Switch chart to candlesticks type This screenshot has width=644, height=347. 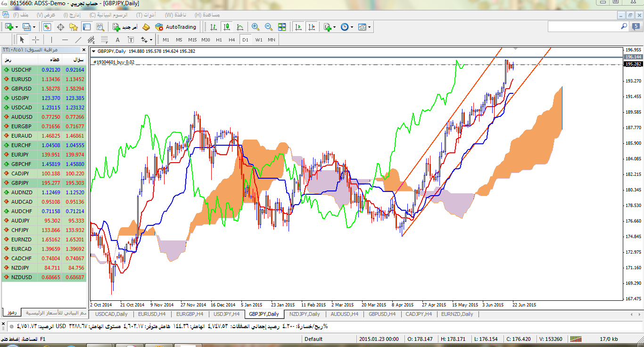click(227, 27)
